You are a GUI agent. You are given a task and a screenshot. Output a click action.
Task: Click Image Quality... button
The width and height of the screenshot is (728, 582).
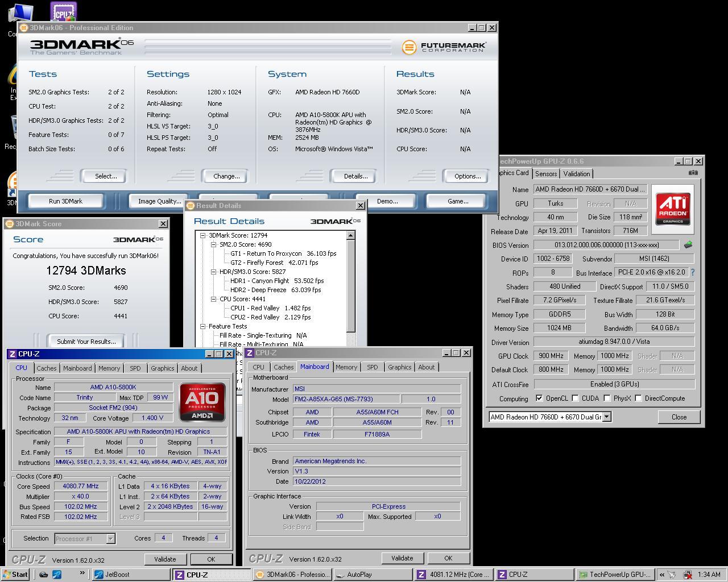[x=159, y=201]
